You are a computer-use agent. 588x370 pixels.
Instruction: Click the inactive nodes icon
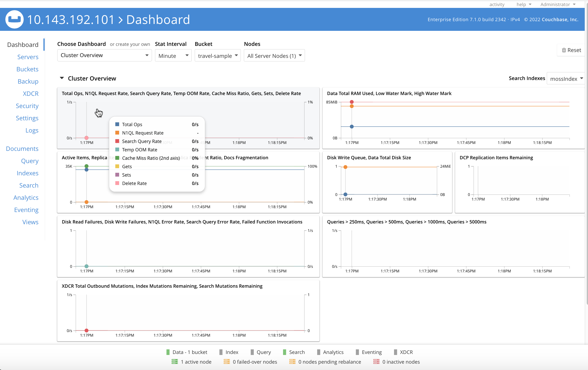(376, 362)
